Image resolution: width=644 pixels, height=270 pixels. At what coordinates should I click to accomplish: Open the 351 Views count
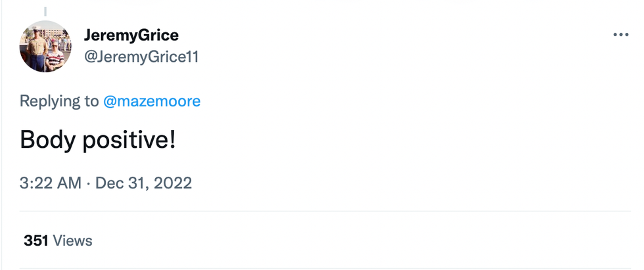[58, 240]
